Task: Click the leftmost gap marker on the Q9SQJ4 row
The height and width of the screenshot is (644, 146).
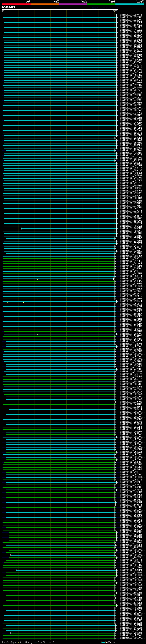Action: [x=7, y=302]
